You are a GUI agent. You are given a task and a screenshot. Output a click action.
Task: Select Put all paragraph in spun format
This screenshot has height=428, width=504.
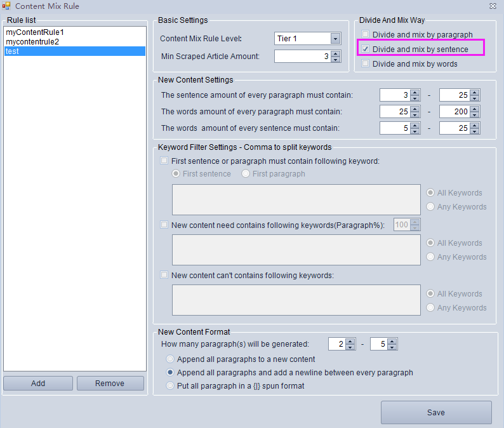(x=170, y=385)
